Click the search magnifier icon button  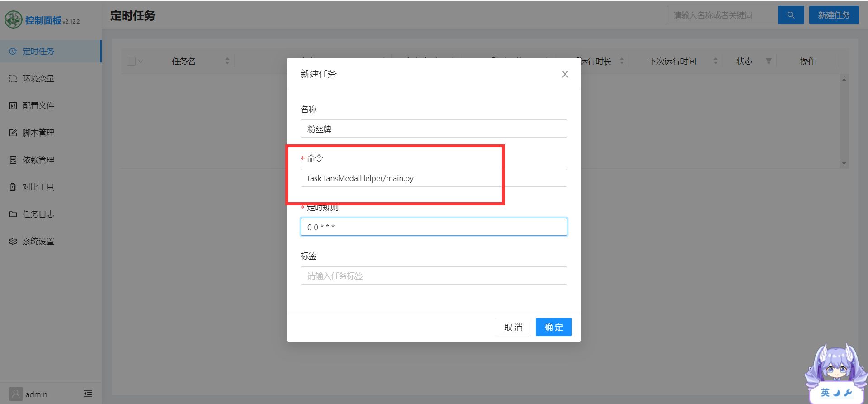point(791,15)
